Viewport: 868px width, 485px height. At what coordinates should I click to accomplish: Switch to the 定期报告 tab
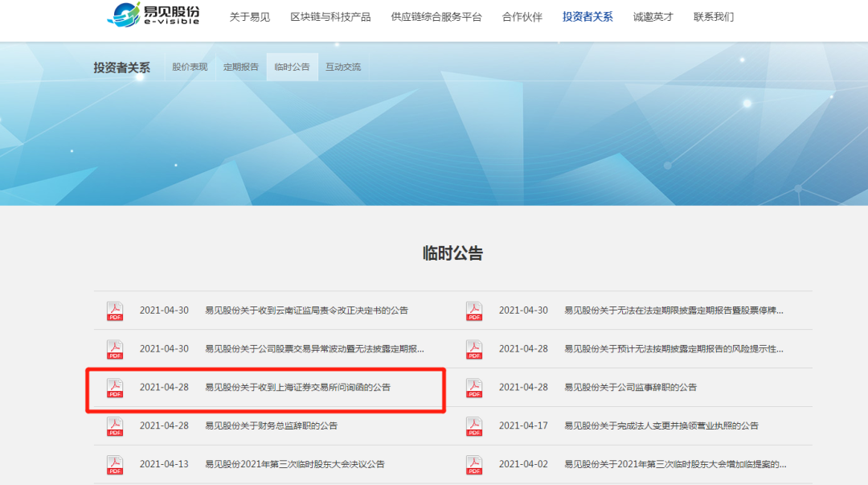pos(241,67)
